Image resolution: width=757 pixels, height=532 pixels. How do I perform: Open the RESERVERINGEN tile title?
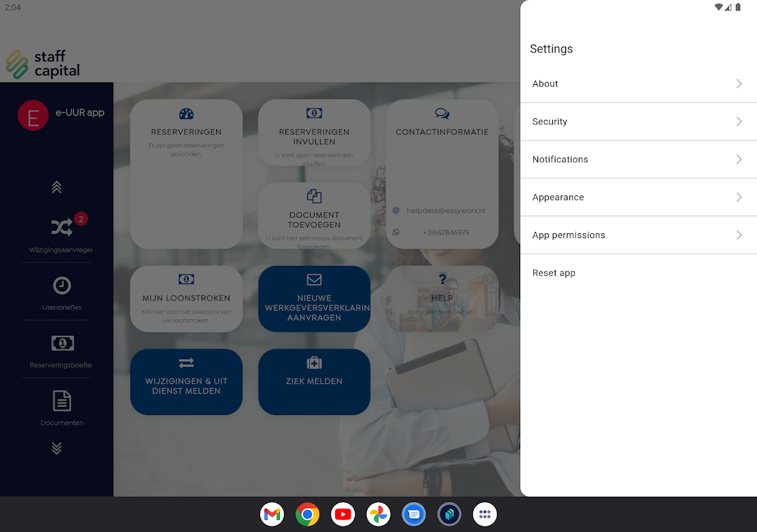pos(186,132)
